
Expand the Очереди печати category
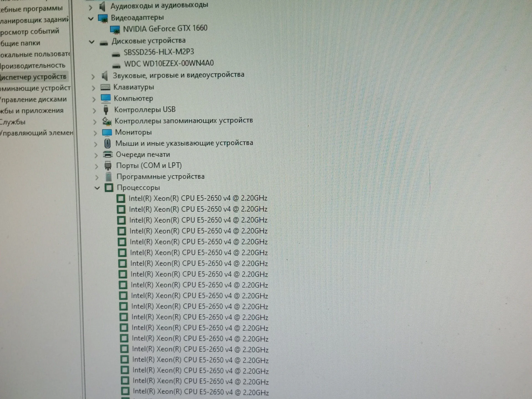(x=96, y=155)
